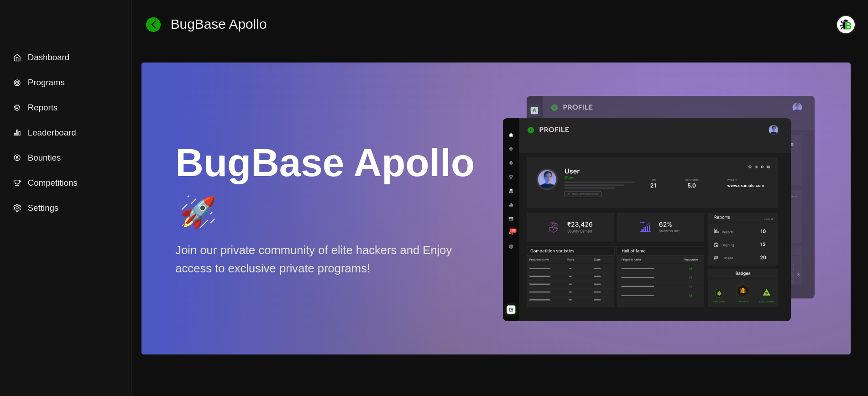Click the Bounties dollar coin icon
Image resolution: width=868 pixels, height=396 pixels.
tap(17, 158)
